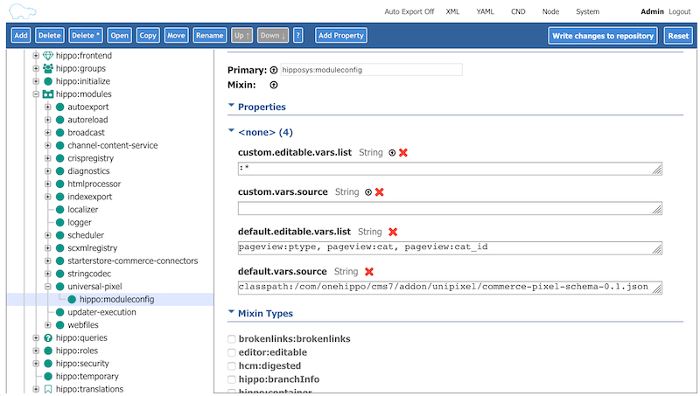Click into the custom.vars.source text field
This screenshot has width=700, height=396.
click(450, 208)
